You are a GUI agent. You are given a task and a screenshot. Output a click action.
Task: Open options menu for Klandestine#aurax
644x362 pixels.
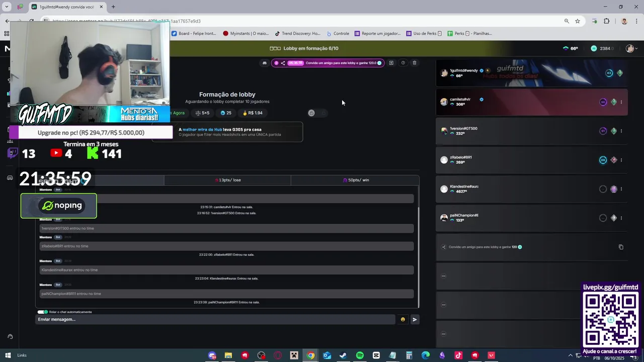tap(621, 189)
